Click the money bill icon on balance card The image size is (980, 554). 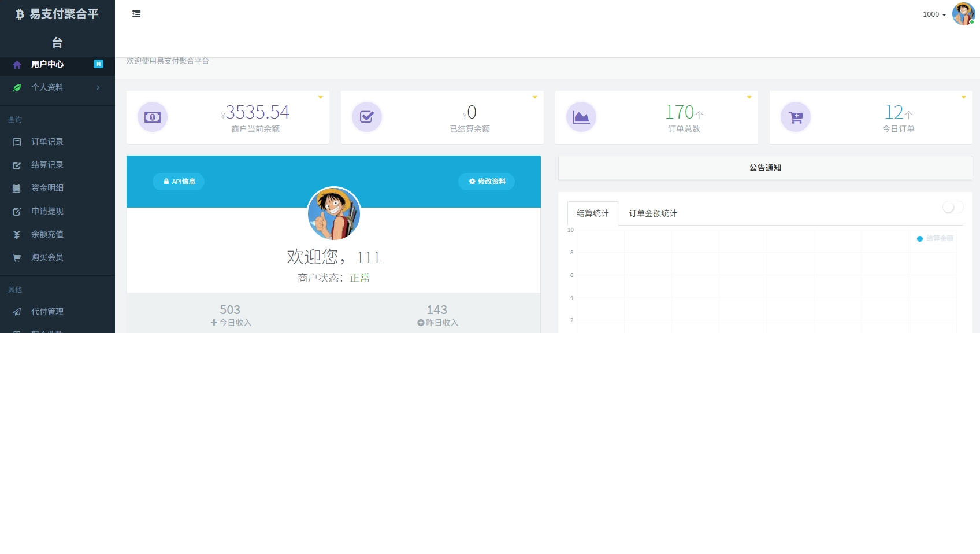(x=153, y=117)
